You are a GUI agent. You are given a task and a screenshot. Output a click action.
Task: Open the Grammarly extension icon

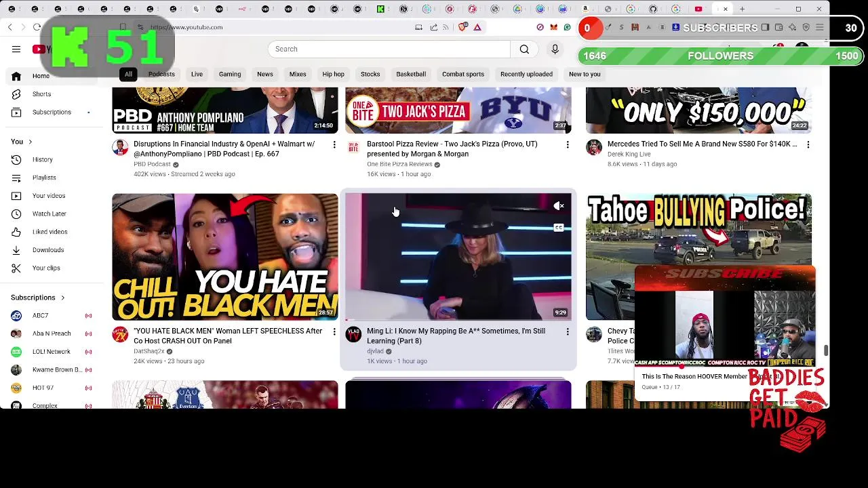click(x=567, y=27)
